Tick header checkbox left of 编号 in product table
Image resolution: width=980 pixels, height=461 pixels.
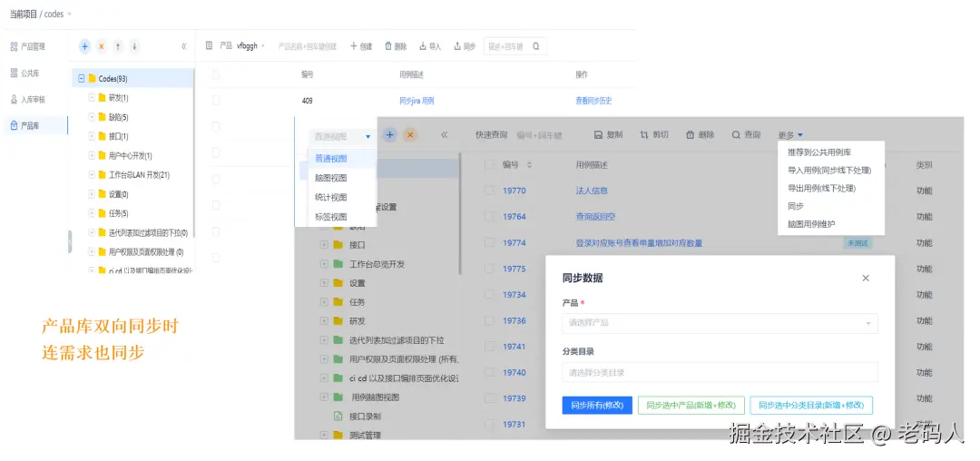[x=216, y=74]
